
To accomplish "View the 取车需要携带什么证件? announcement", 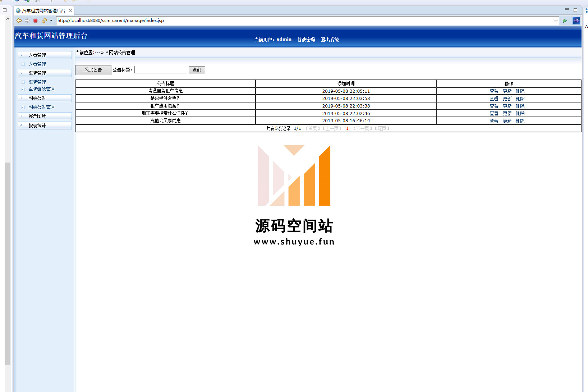I will pos(494,113).
